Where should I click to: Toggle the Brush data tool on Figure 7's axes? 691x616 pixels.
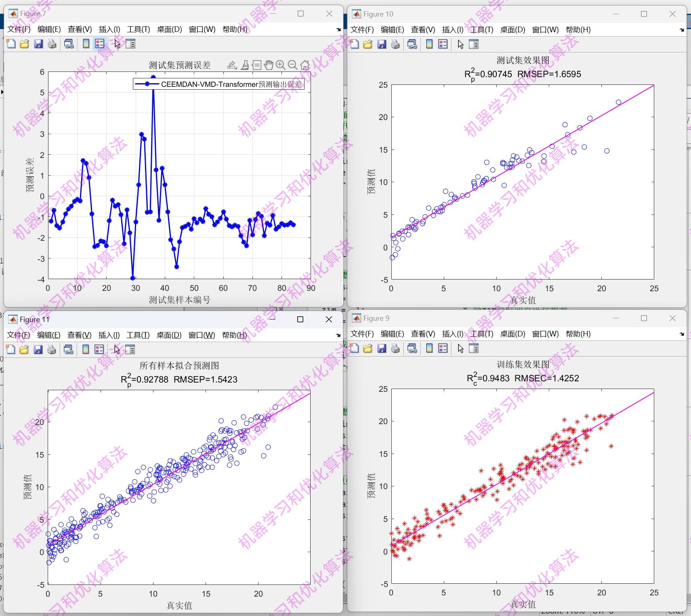tap(245, 65)
